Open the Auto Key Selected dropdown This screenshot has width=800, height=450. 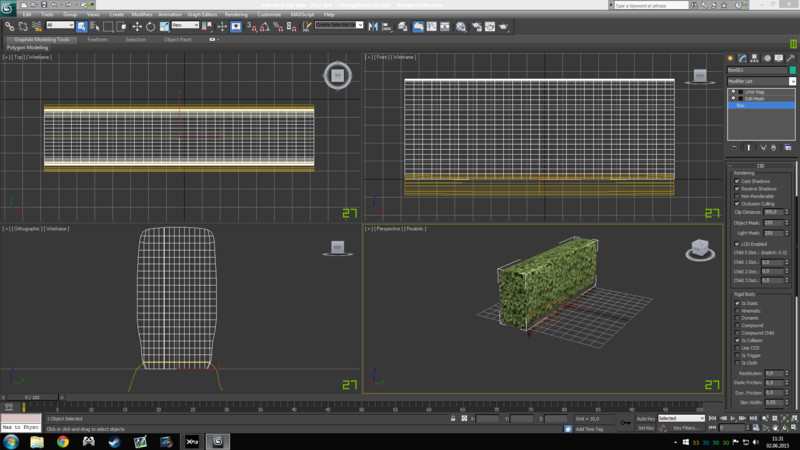(x=680, y=418)
